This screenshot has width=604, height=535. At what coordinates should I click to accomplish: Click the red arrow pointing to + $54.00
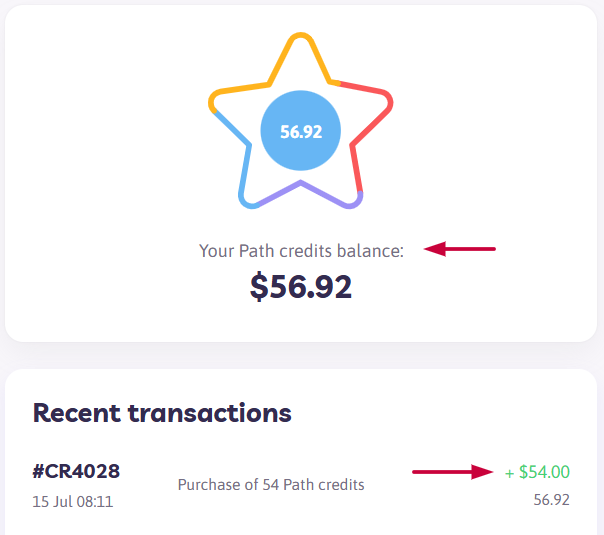click(x=453, y=472)
